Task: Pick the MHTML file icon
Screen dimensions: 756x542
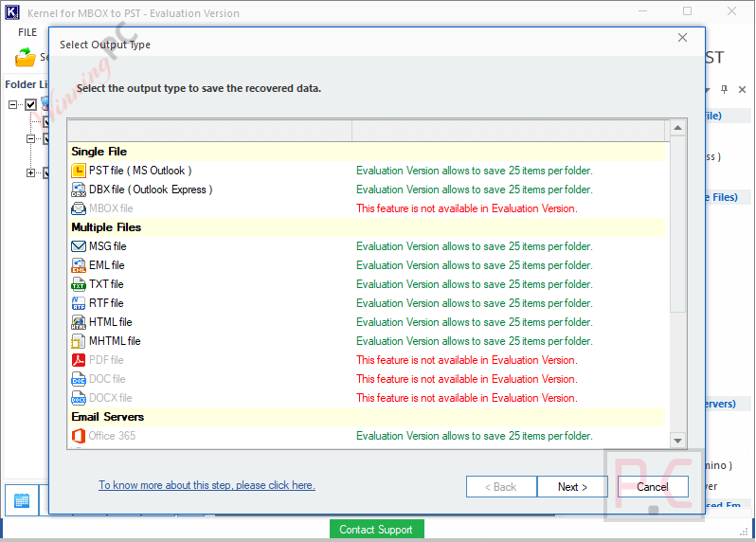Action: (79, 341)
